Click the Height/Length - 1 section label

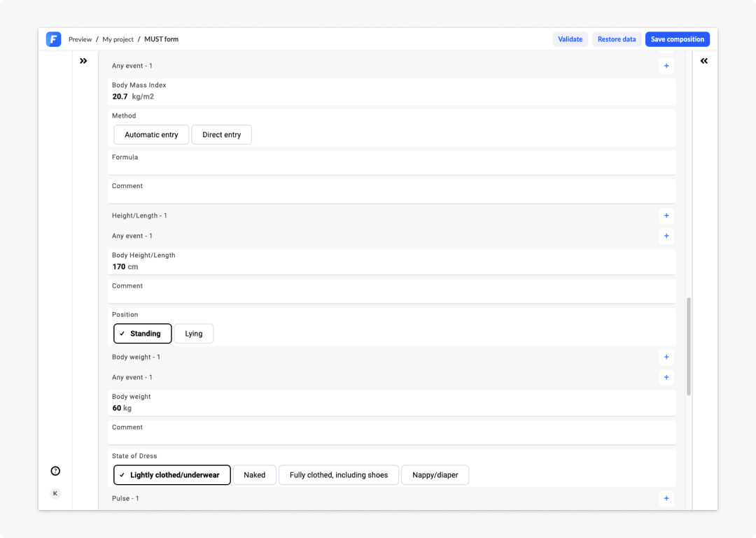coord(139,215)
